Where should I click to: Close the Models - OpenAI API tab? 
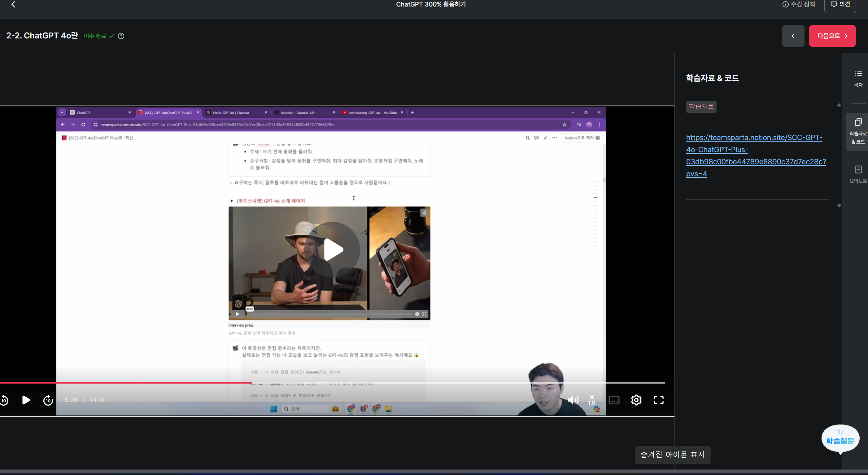(x=334, y=112)
